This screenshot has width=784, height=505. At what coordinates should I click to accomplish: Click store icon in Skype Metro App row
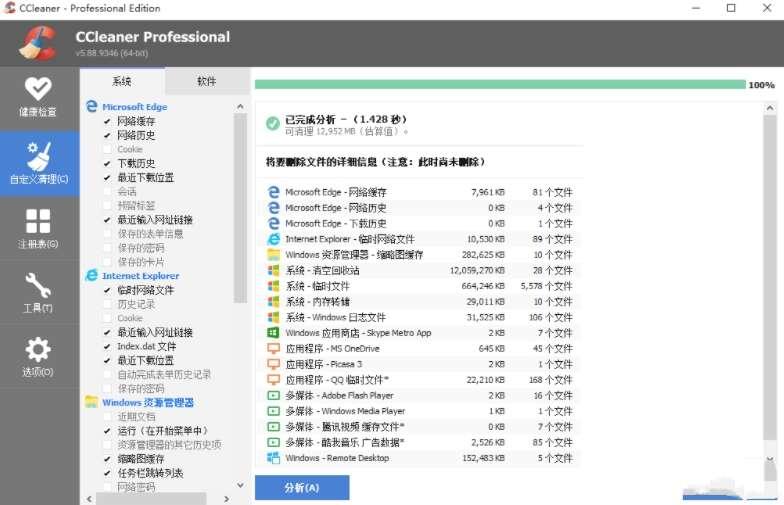[274, 332]
